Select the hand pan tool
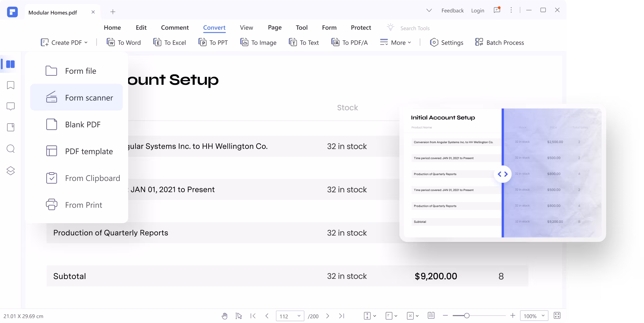This screenshot has width=644, height=323. [224, 316]
